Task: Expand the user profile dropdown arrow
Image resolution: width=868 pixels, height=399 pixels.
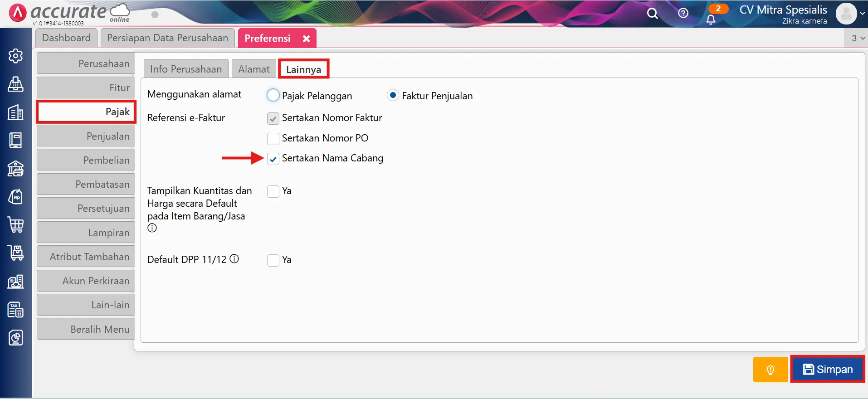Action: pyautogui.click(x=862, y=14)
